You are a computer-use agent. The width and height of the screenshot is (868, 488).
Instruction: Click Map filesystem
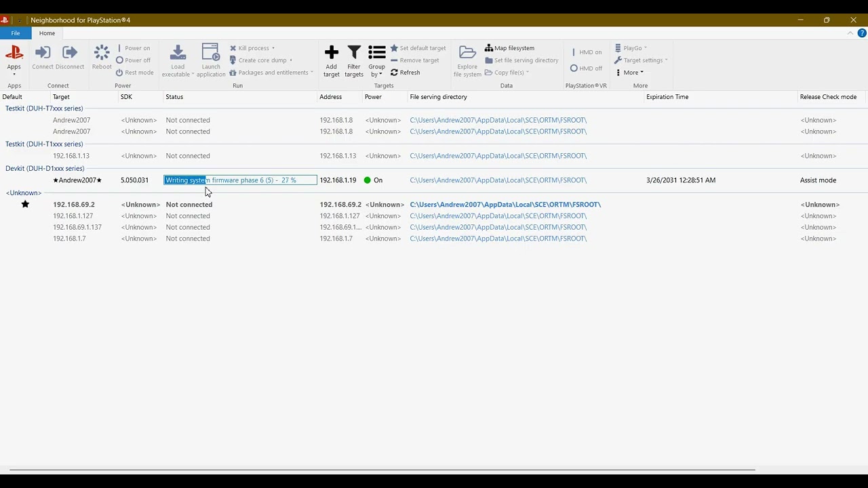tap(510, 48)
